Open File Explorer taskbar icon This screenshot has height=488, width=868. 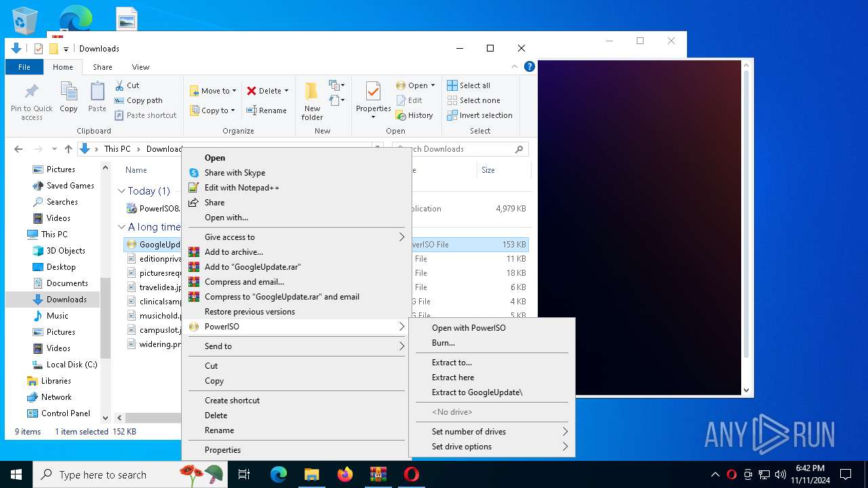[x=311, y=474]
